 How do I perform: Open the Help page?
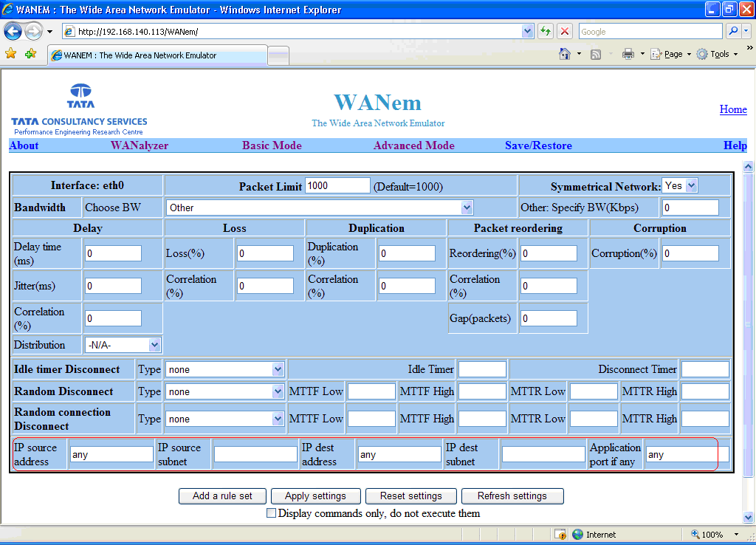tap(735, 145)
